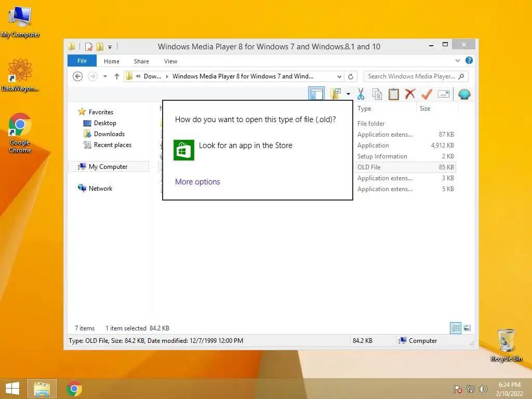Go up one folder level arrow
Viewport: 532px width, 399px height.
coord(117,76)
